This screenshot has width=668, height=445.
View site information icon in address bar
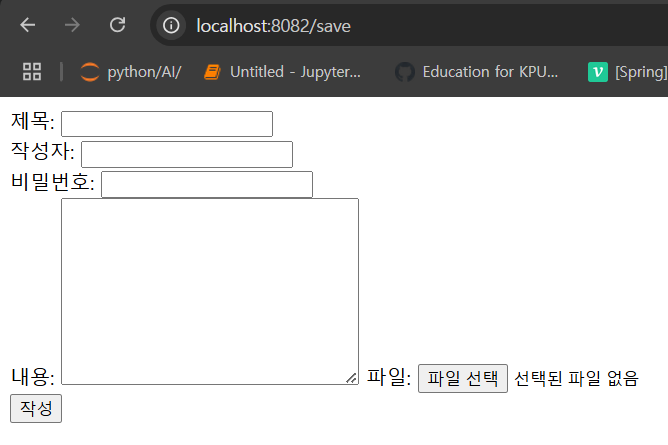tap(171, 26)
